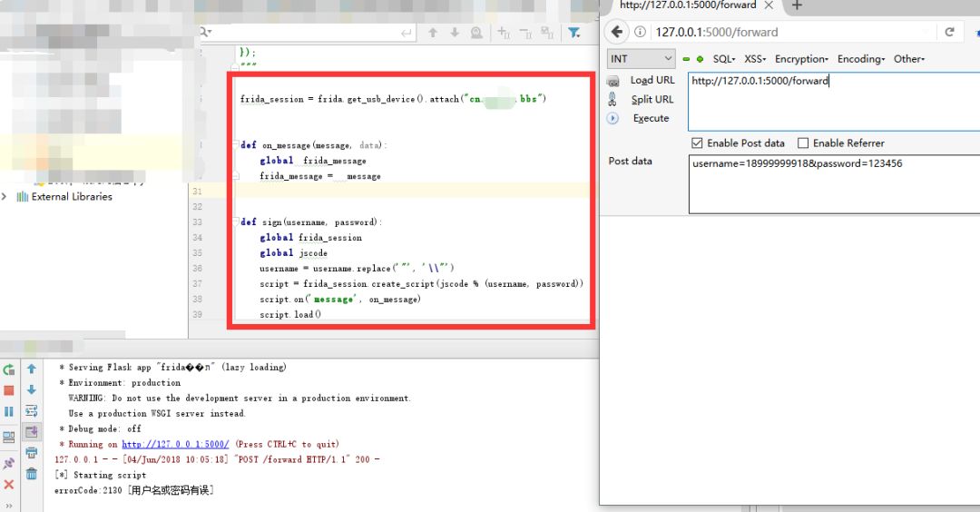The height and width of the screenshot is (512, 980).
Task: Click Split URL in HackBar
Action: [652, 99]
